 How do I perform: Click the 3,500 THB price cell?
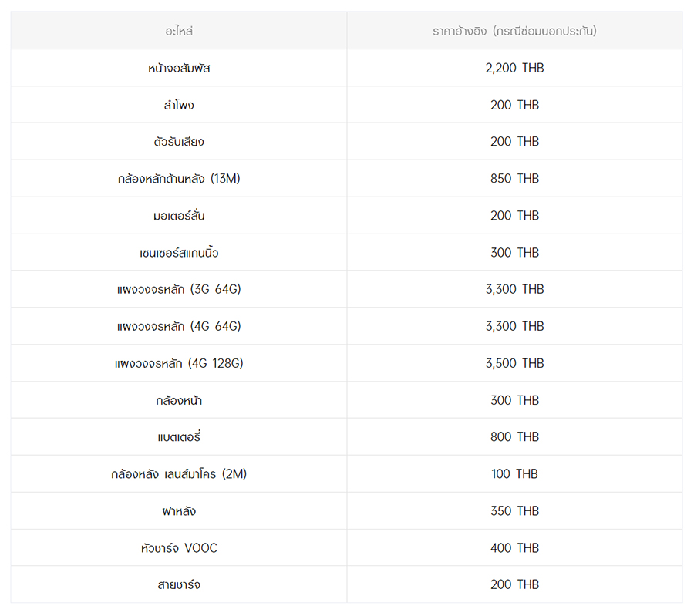point(514,363)
